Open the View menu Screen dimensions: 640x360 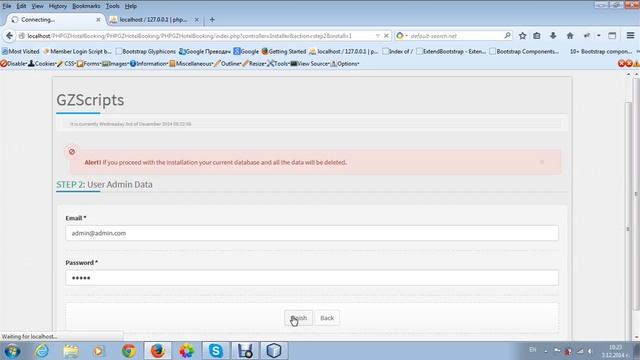[x=37, y=6]
